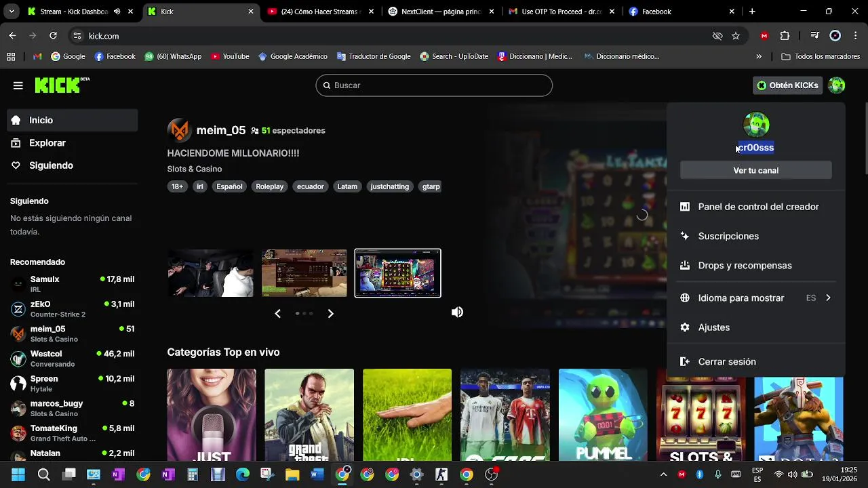This screenshot has height=488, width=868.
Task: Open Pummel category card
Action: click(603, 415)
